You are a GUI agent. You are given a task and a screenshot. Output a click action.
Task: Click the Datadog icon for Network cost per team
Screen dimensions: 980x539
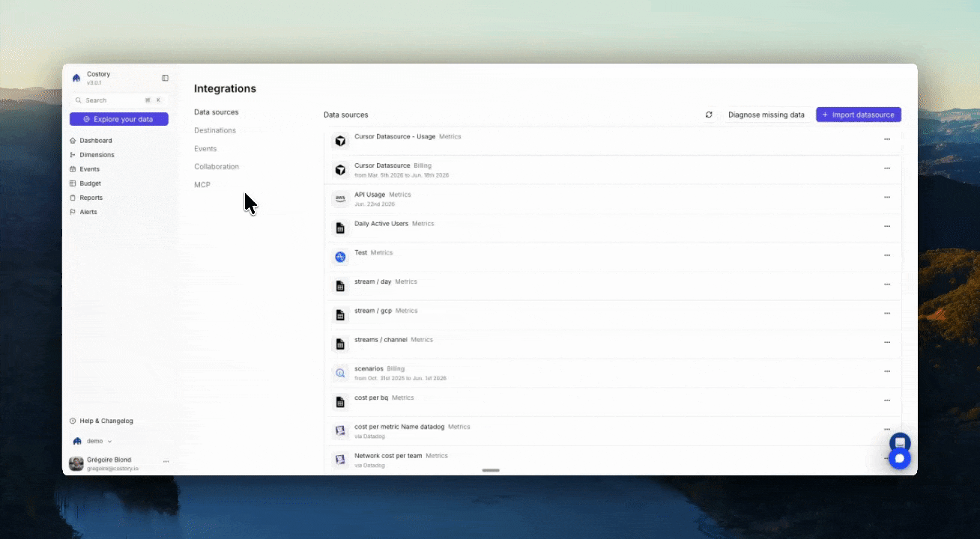coord(340,460)
